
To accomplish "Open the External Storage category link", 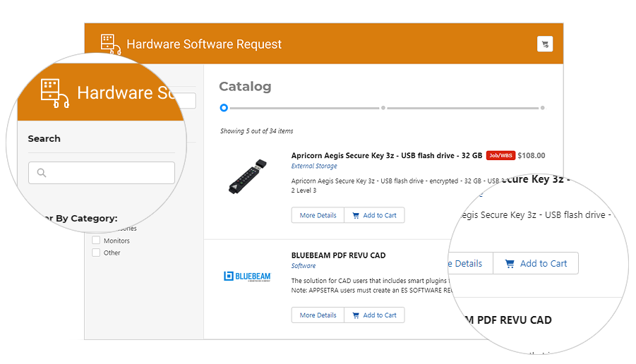I will (314, 166).
